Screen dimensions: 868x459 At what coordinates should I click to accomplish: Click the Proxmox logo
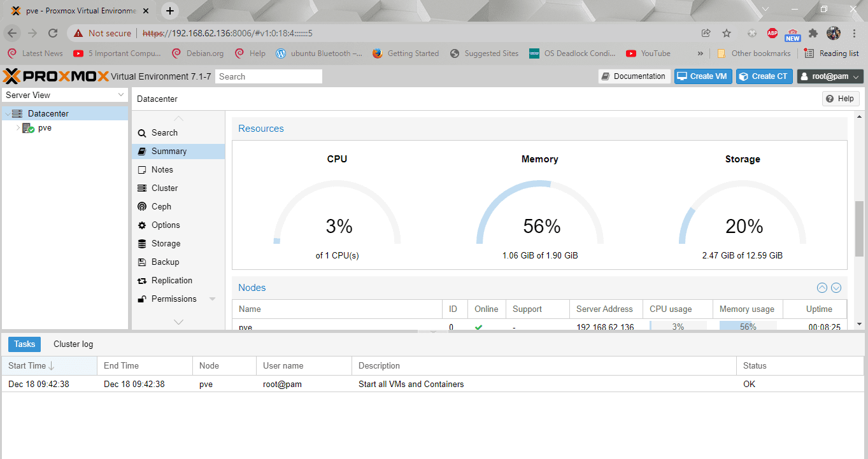(56, 76)
